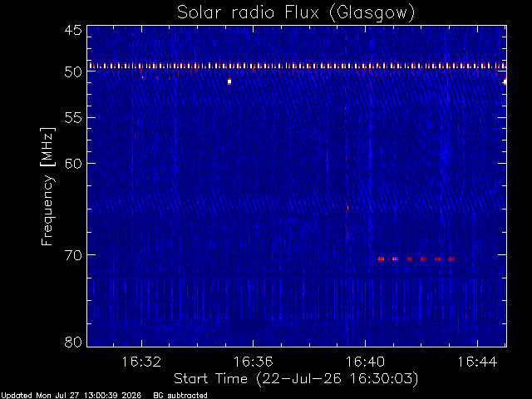
Task: Click the 16:36 time axis label
Action: (253, 362)
